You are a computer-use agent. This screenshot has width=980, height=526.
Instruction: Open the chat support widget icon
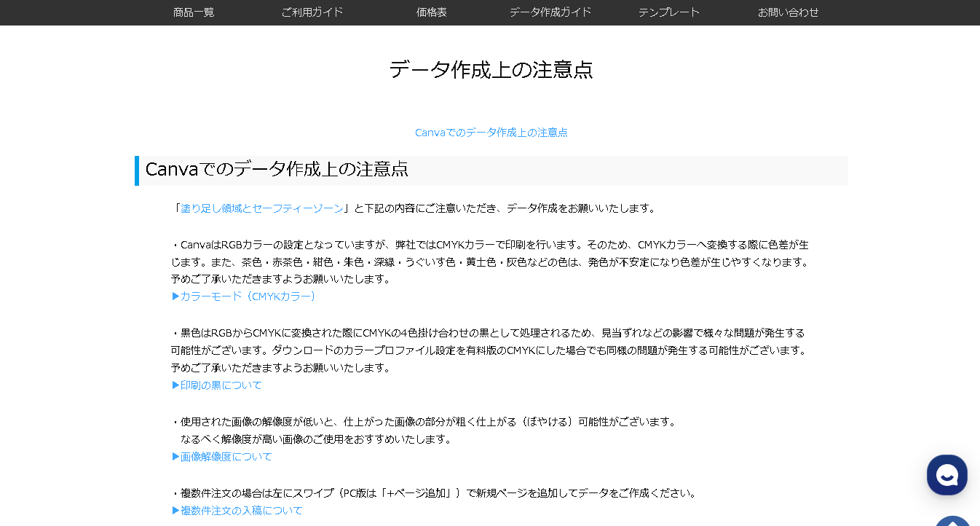pyautogui.click(x=947, y=475)
